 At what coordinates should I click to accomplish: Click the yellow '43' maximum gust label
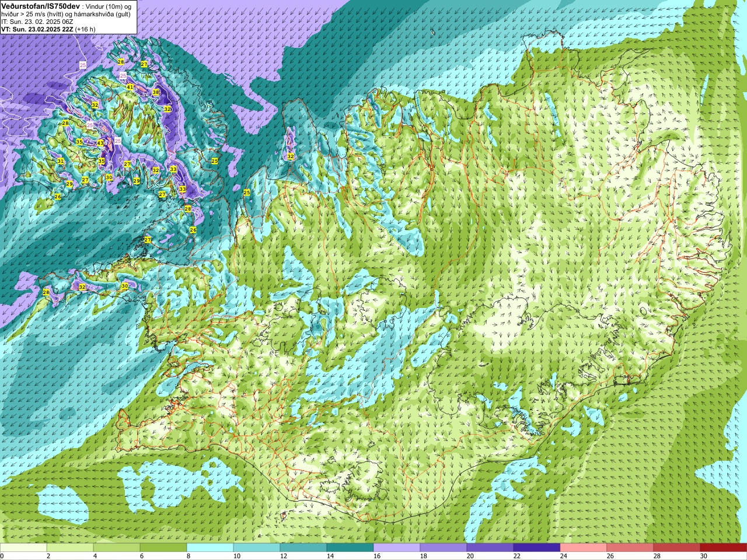click(100, 143)
